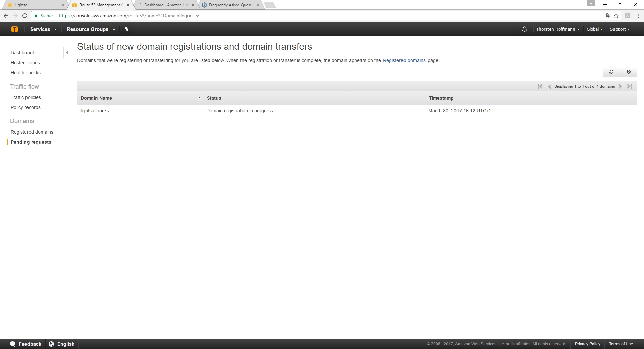Open the Privacy Policy link
Screen dimensions: 644x349
(587, 344)
